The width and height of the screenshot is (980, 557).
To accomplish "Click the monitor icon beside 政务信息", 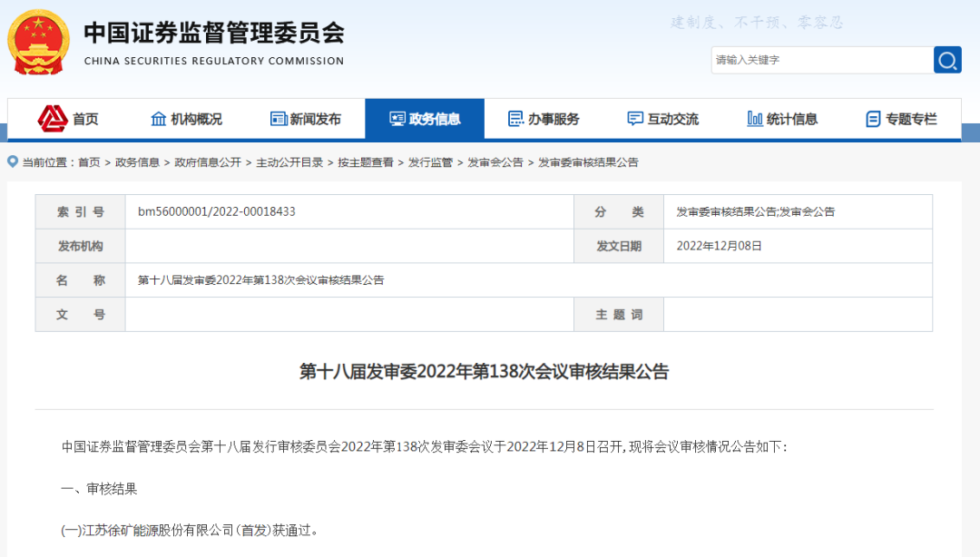I will pyautogui.click(x=397, y=119).
